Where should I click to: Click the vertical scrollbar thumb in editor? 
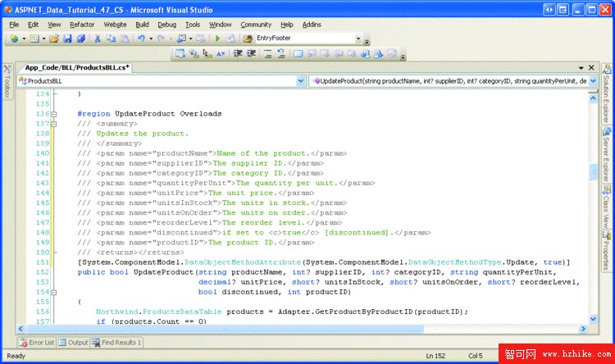594,171
